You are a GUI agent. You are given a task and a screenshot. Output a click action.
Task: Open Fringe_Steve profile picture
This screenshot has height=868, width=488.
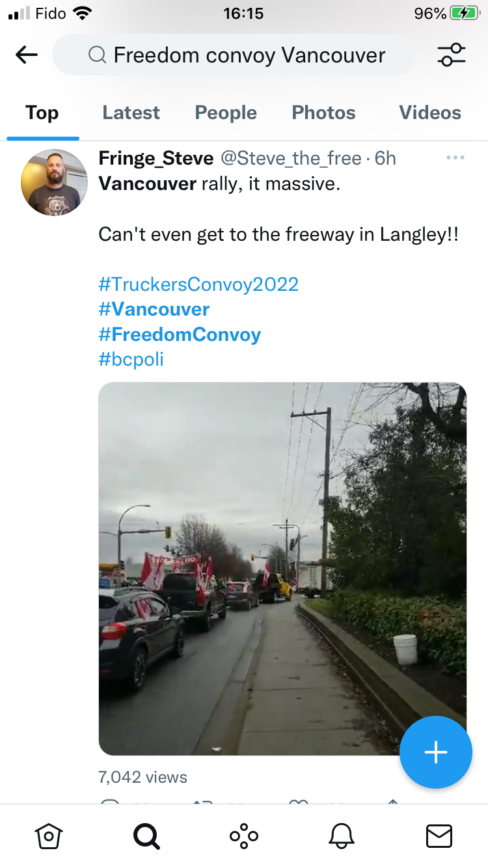54,182
